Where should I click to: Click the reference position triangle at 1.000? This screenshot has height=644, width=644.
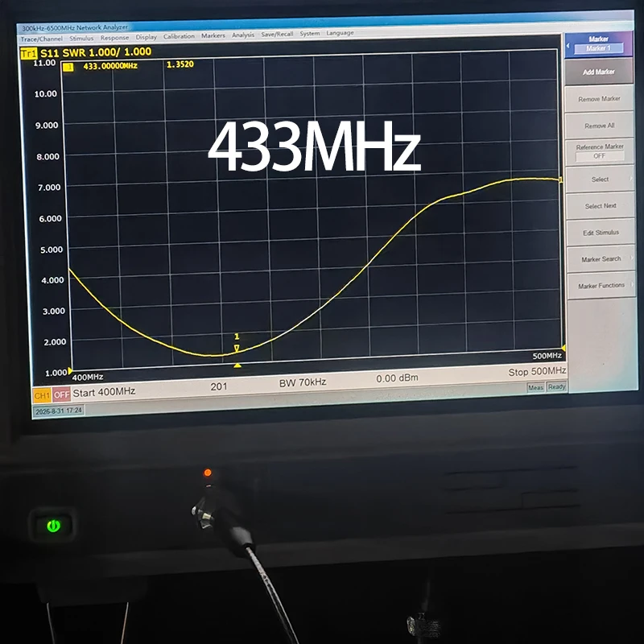[70, 371]
